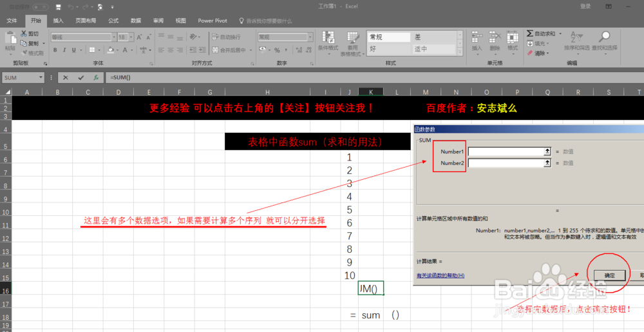The image size is (644, 332).
Task: Click the Center horizontal alignment icon
Action: point(171,50)
